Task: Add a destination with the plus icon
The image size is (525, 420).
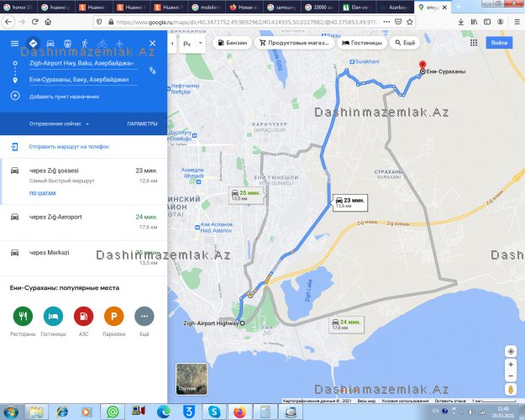Action: (x=15, y=96)
